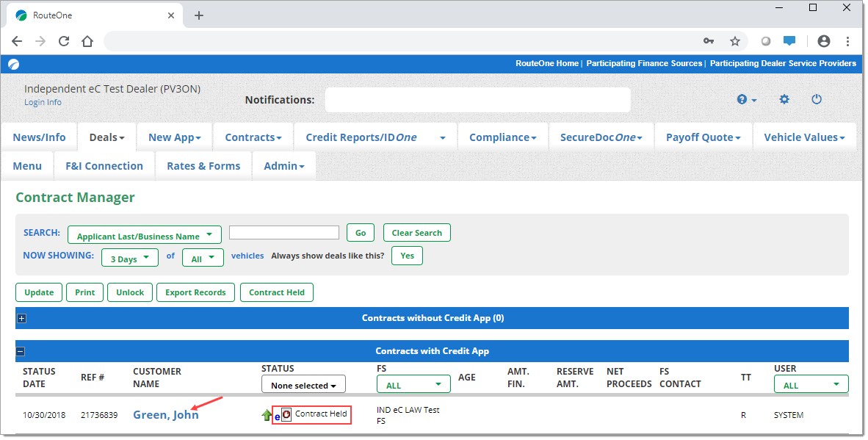The image size is (868, 440).
Task: Click the red document icon before Contract Held
Action: (x=286, y=414)
